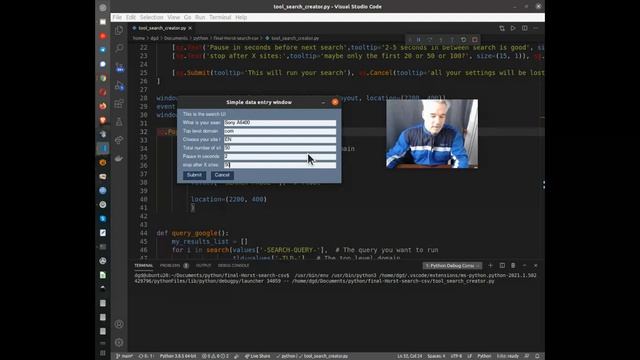Click the compare changes icon in editor title
640x360 pixels.
coord(502,28)
